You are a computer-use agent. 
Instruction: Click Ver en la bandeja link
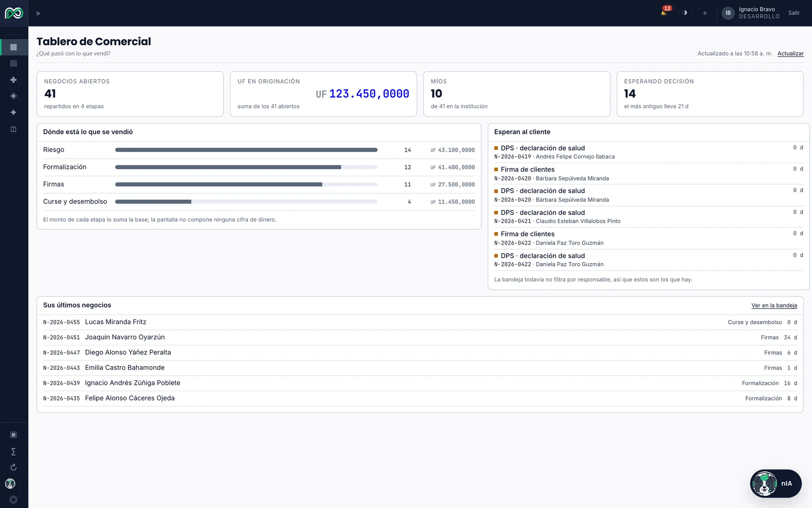click(774, 306)
